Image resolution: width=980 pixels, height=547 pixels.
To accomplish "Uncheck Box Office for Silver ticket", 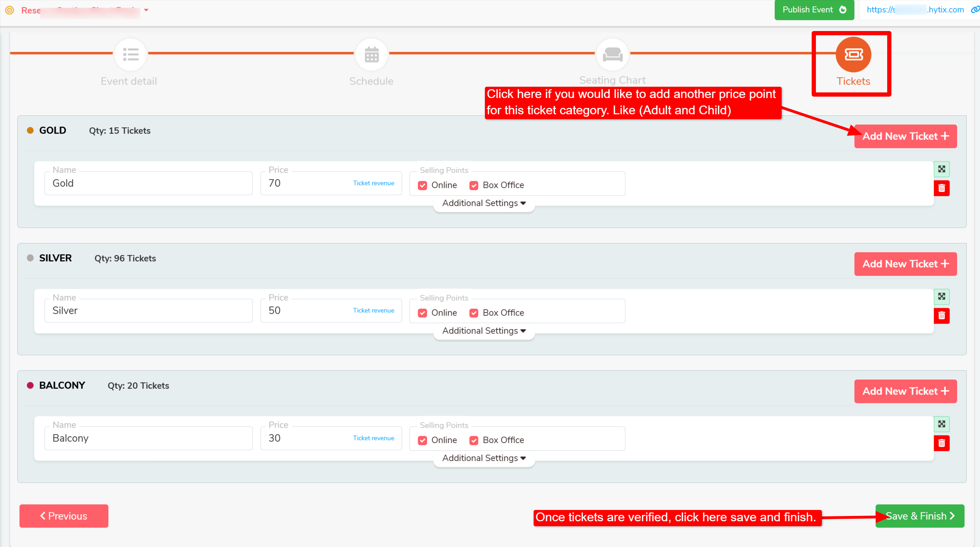I will [474, 313].
